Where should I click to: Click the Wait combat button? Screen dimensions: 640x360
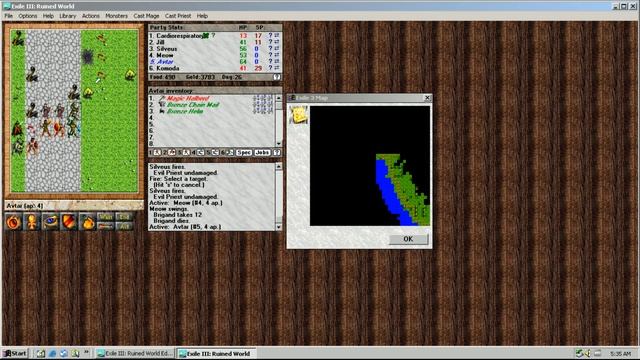click(106, 217)
